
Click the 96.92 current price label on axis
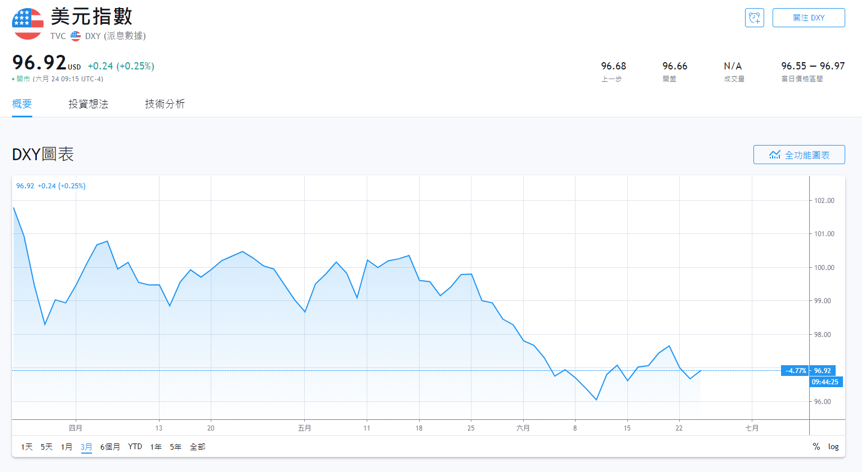823,370
